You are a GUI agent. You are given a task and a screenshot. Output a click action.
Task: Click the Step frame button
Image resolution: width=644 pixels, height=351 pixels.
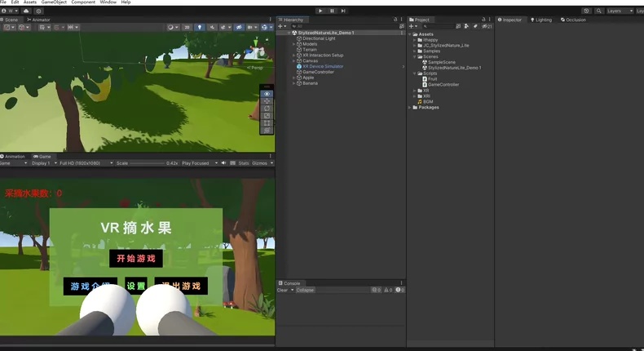pyautogui.click(x=343, y=11)
